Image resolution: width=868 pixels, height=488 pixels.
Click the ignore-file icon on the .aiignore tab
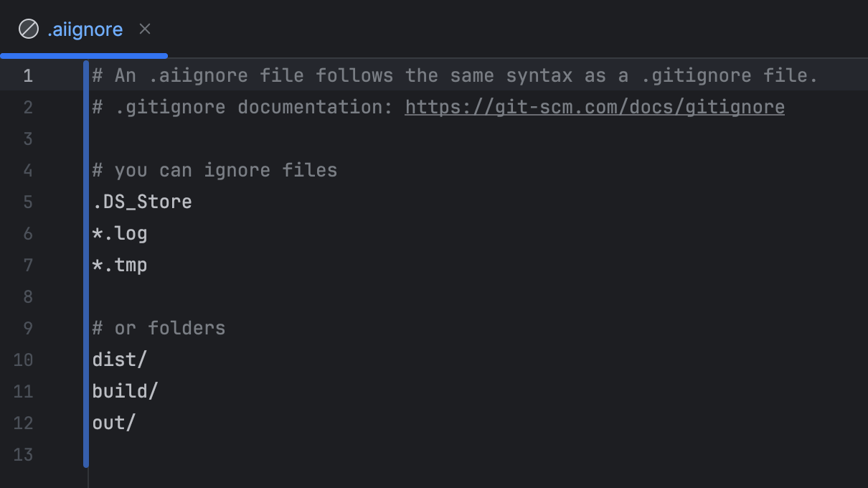[x=27, y=29]
